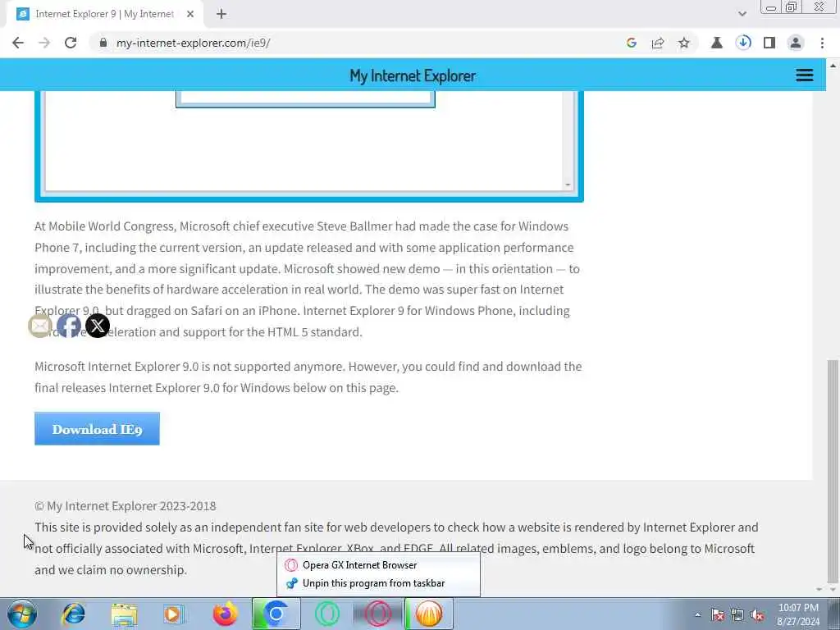The image size is (840, 630).
Task: Switch to Chrome taskbar button
Action: 276,614
